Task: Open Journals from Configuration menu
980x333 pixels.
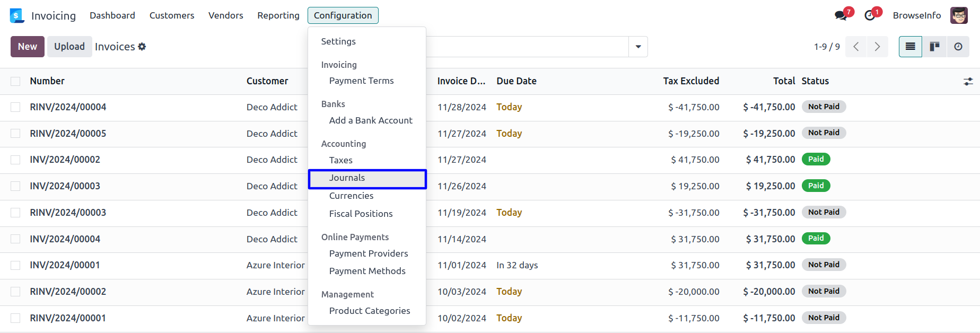Action: 347,178
